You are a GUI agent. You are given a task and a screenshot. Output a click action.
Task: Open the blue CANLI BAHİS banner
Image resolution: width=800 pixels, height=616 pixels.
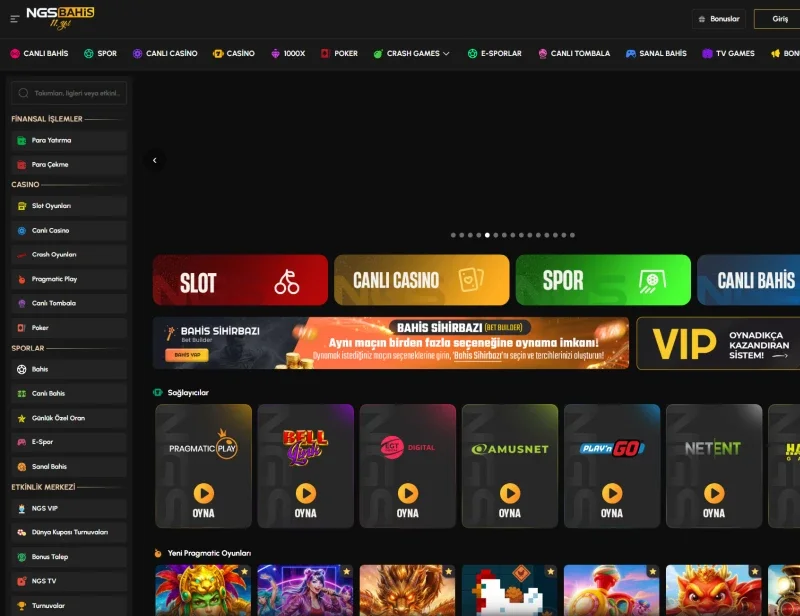coord(748,280)
